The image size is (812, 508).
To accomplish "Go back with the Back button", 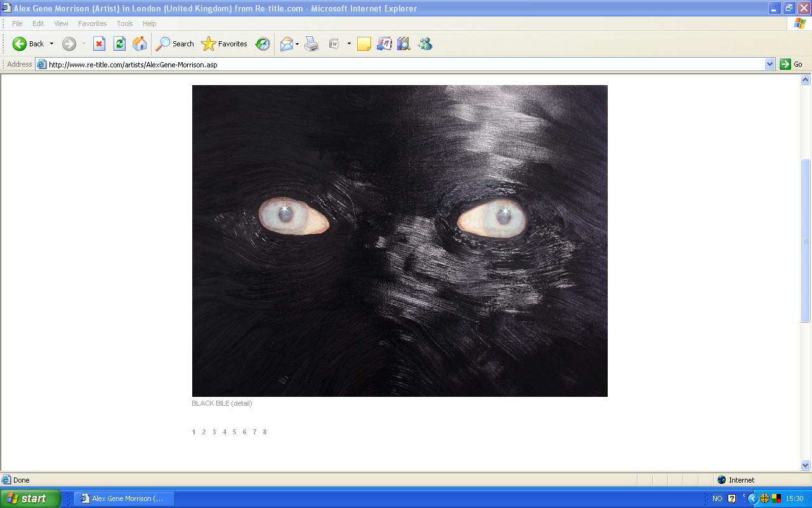I will tap(29, 44).
